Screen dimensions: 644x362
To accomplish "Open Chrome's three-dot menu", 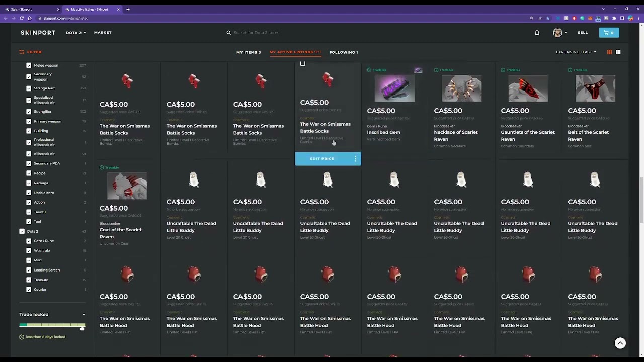I will tap(639, 18).
